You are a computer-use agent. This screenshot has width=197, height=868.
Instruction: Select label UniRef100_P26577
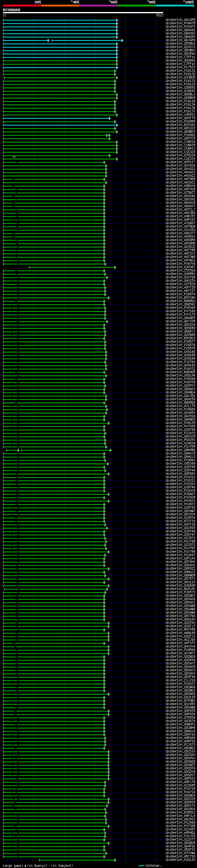point(180,342)
